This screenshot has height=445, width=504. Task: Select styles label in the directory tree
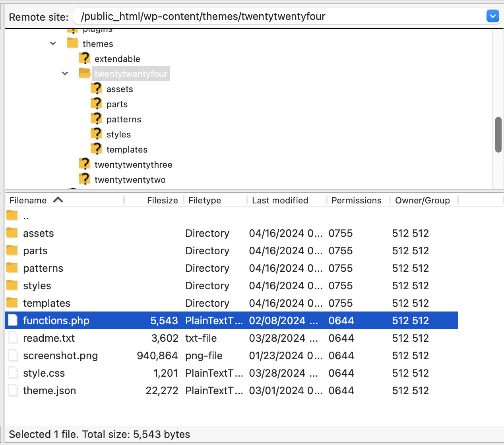[x=118, y=134]
